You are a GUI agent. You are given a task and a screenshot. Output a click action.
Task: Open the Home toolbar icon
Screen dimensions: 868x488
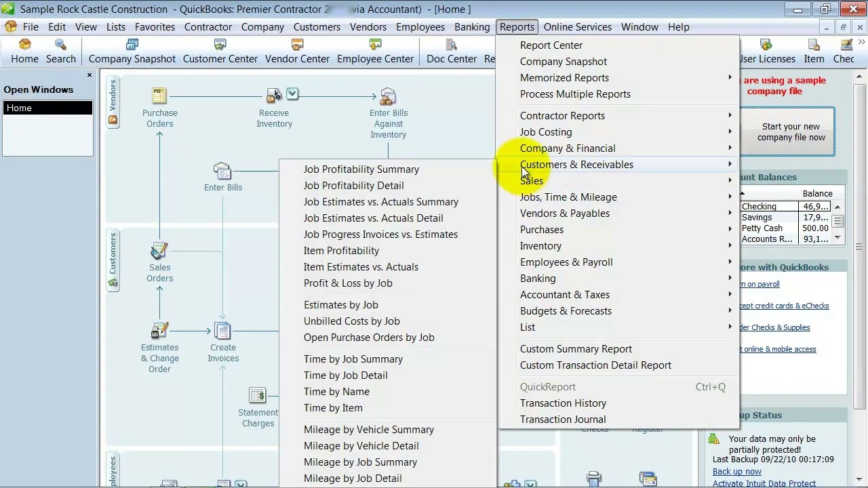point(24,52)
